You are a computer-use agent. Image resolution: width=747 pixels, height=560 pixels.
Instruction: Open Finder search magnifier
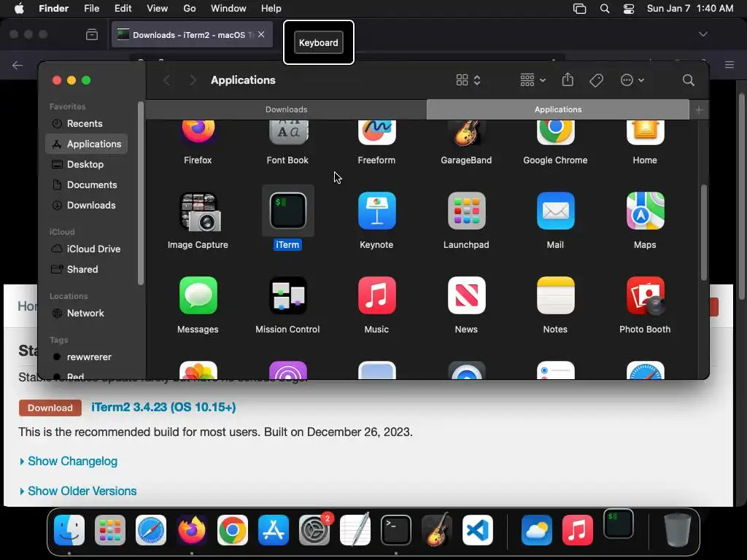(x=688, y=80)
